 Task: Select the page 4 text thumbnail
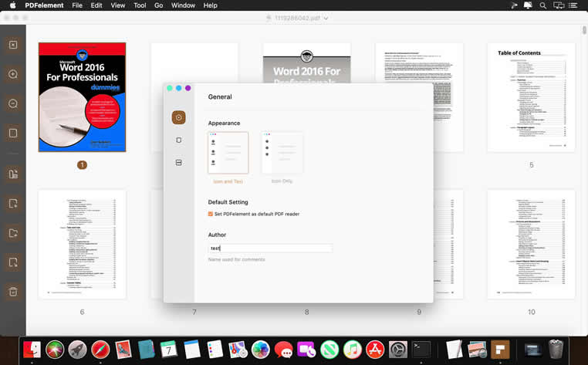pos(419,63)
